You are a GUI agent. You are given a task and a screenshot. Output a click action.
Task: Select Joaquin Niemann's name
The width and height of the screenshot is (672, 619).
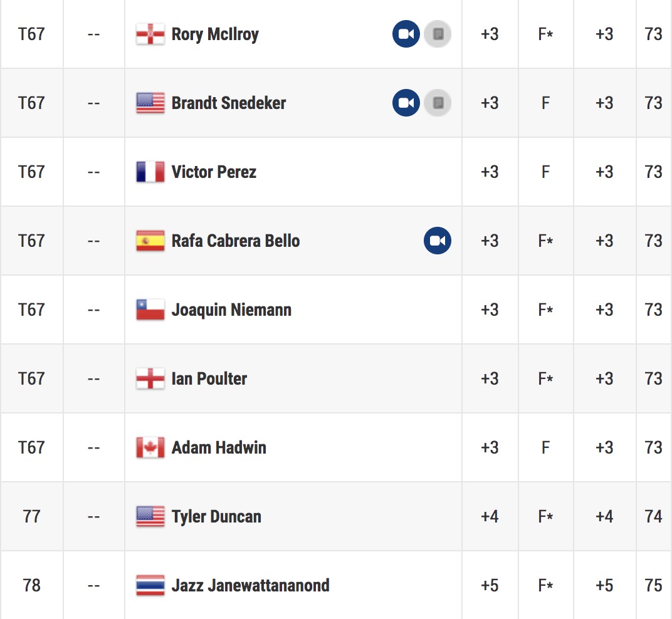[x=231, y=309]
